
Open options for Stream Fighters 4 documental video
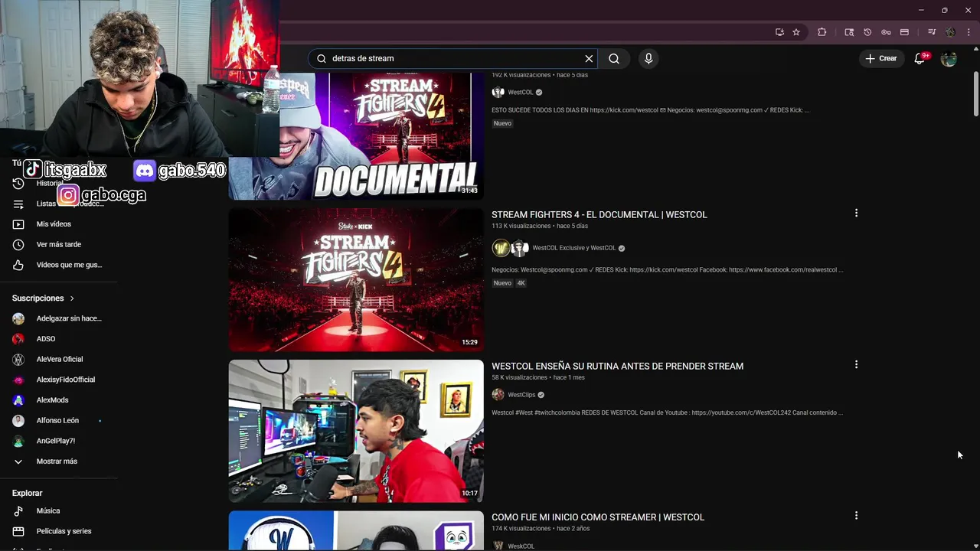point(856,213)
